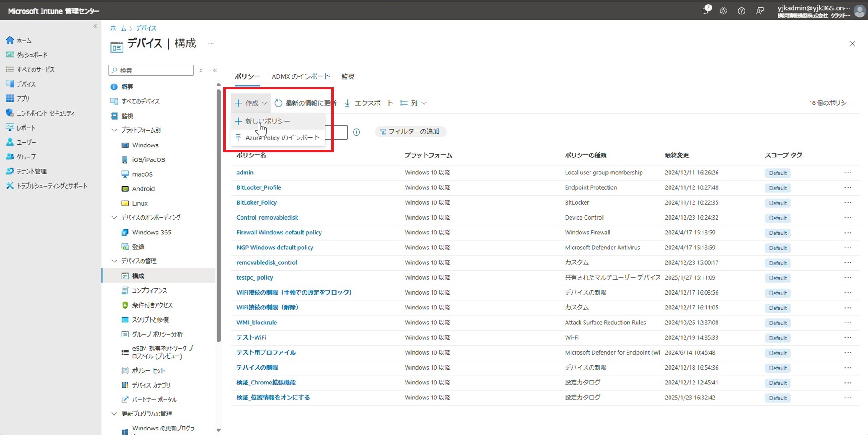Sort by the ポリシー名 column header
Viewport: 868px width, 435px height.
click(251, 155)
